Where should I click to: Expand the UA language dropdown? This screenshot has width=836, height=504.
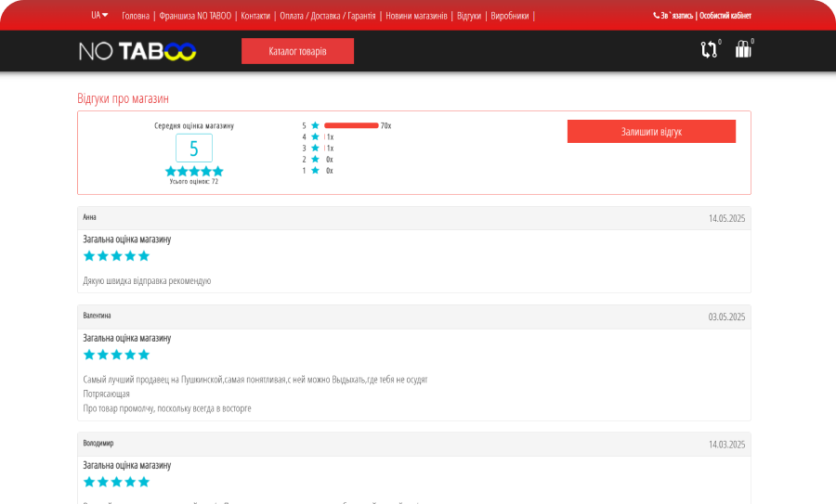pyautogui.click(x=99, y=15)
